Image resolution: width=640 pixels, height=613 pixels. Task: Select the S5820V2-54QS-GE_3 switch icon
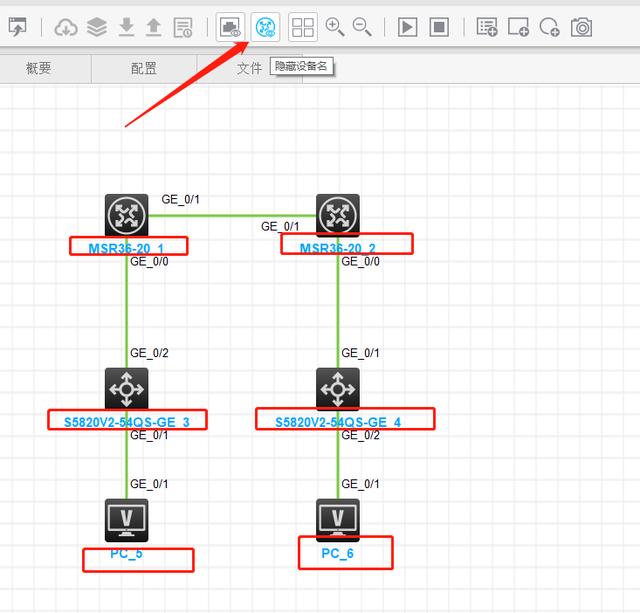click(127, 389)
